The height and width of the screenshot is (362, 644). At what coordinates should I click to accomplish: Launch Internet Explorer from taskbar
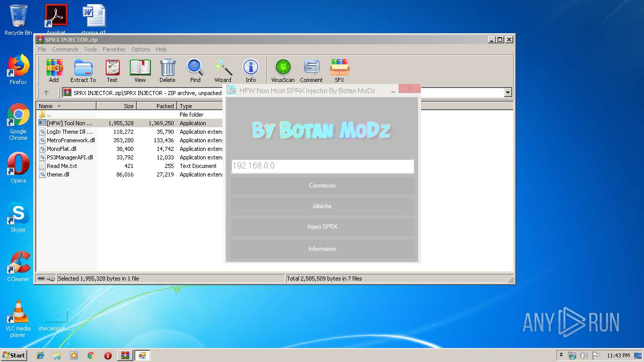pos(40,355)
